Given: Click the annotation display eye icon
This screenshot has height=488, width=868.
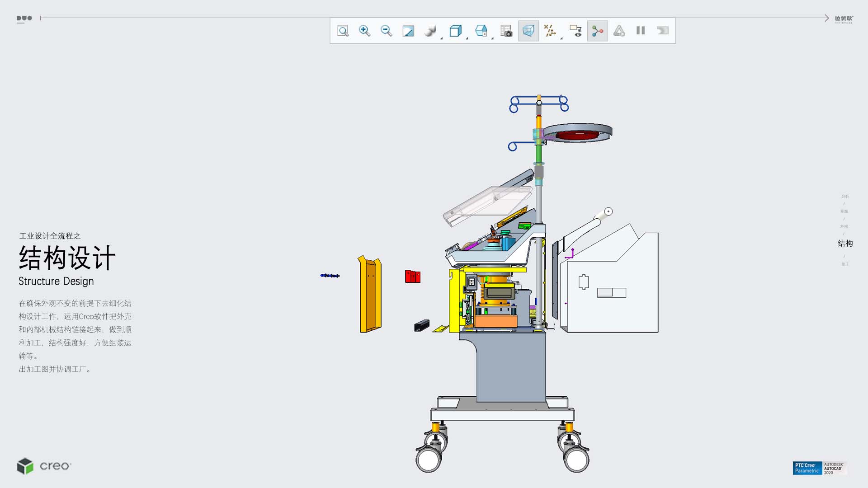Looking at the screenshot, I should [x=576, y=31].
